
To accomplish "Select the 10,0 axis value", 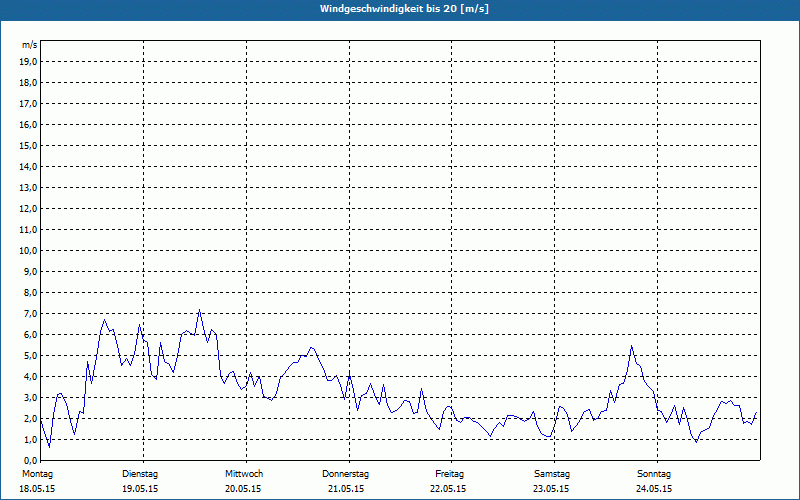I will 28,251.
